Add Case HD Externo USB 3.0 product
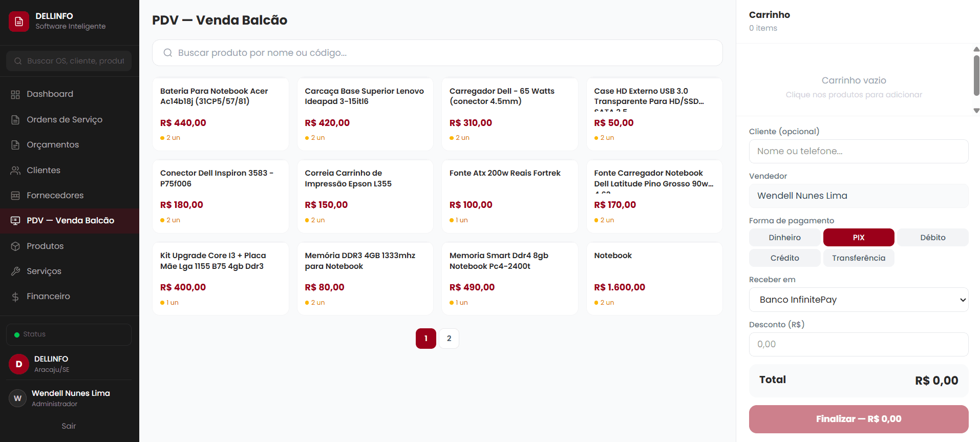This screenshot has height=442, width=980. (654, 114)
